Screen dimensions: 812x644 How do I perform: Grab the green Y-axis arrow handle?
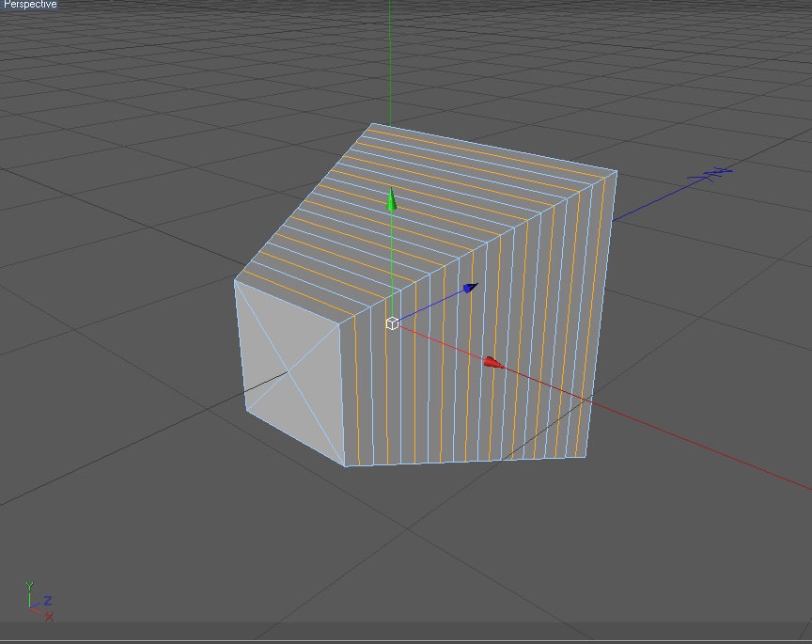click(x=392, y=199)
